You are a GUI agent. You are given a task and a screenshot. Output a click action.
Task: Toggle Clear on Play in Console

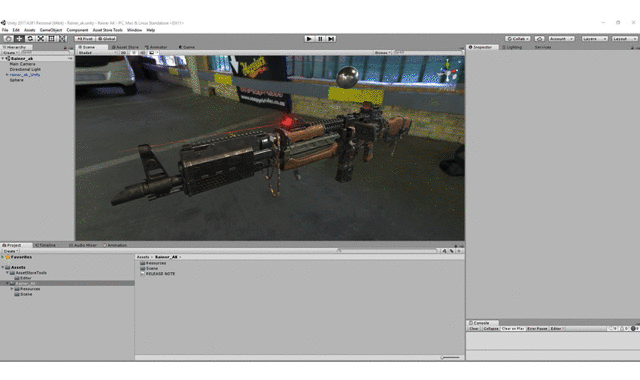click(513, 329)
